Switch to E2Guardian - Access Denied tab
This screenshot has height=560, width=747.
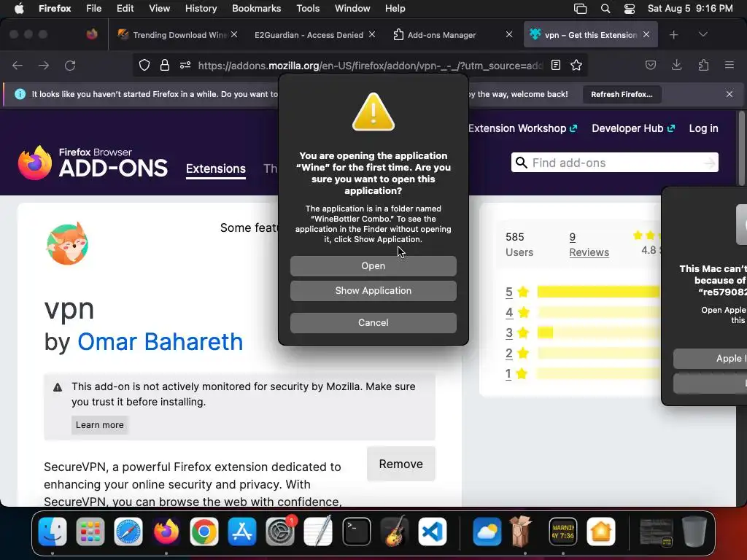click(x=309, y=35)
